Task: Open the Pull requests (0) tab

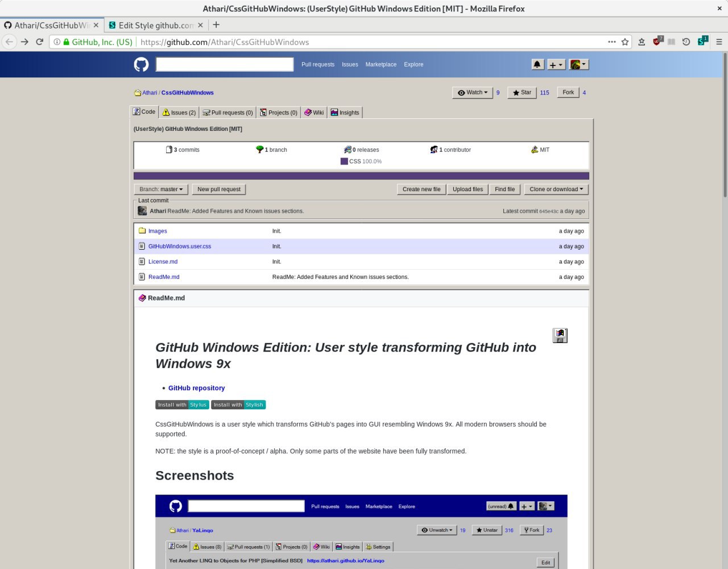Action: 228,113
